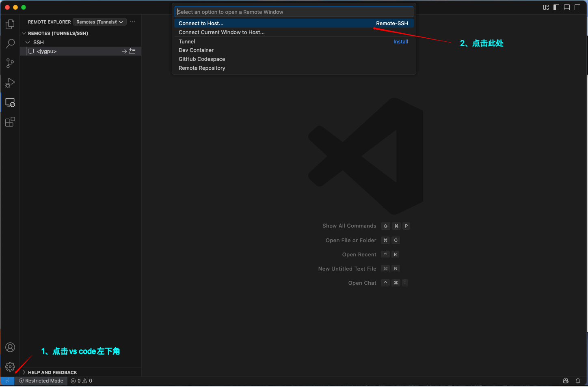Open the Run and Debug view

pyautogui.click(x=10, y=83)
